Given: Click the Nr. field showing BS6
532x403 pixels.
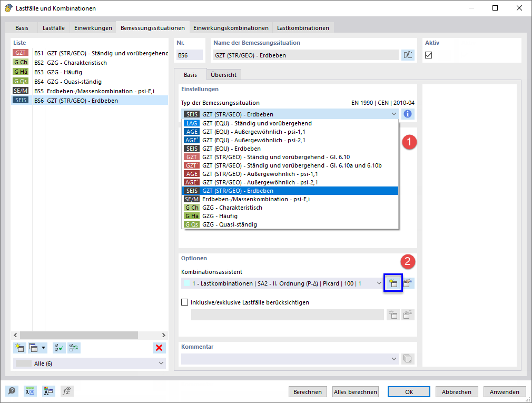Looking at the screenshot, I should coord(189,55).
